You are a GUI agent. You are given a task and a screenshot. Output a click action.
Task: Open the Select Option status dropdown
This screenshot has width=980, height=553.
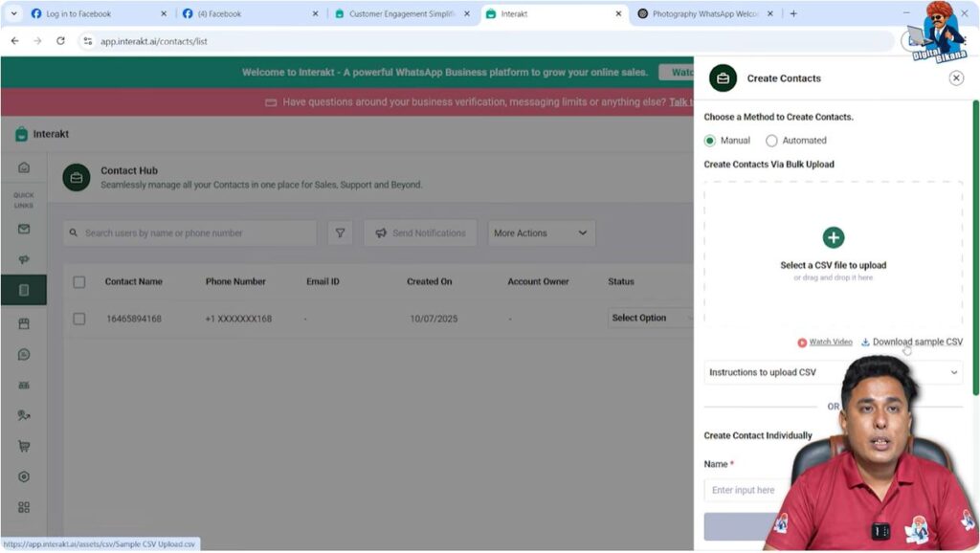(650, 318)
